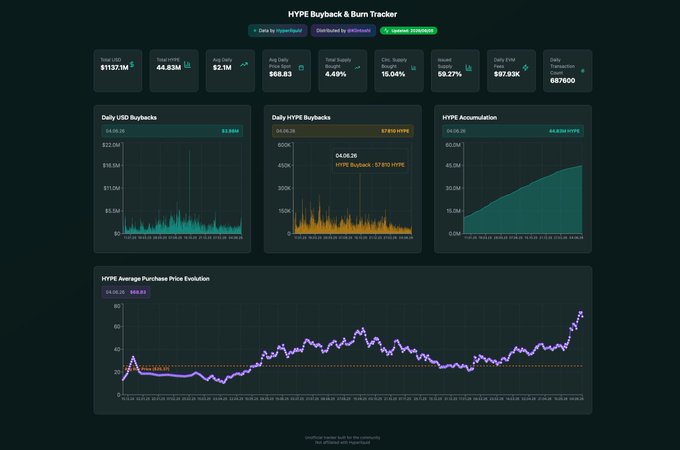The image size is (680, 450).
Task: Click the 687600 transaction count value
Action: [562, 81]
